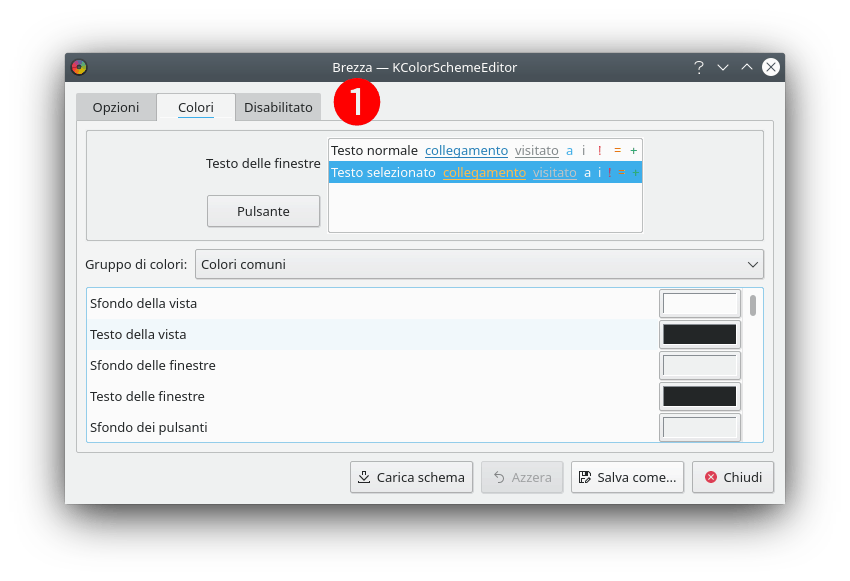Click the Sfondo delle finestre color swatch
This screenshot has width=850, height=581.
point(700,366)
